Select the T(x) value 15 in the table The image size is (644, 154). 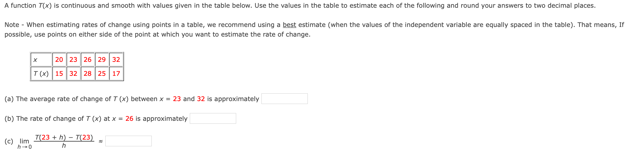pyautogui.click(x=59, y=74)
